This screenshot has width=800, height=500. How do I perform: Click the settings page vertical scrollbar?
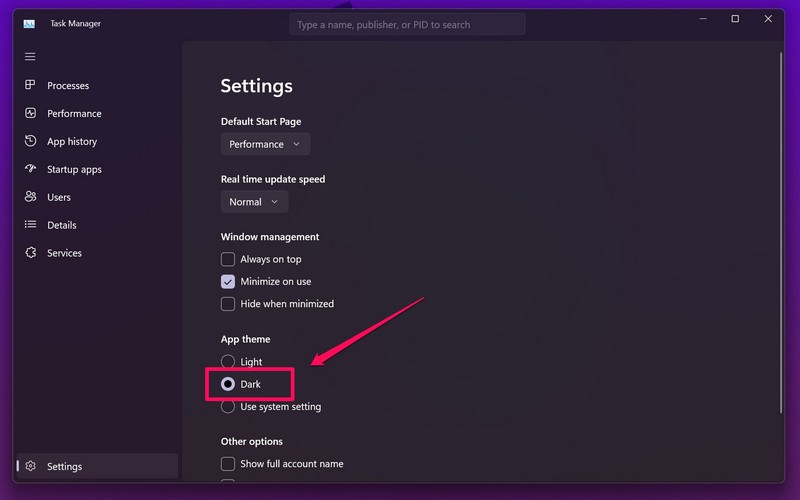click(781, 230)
